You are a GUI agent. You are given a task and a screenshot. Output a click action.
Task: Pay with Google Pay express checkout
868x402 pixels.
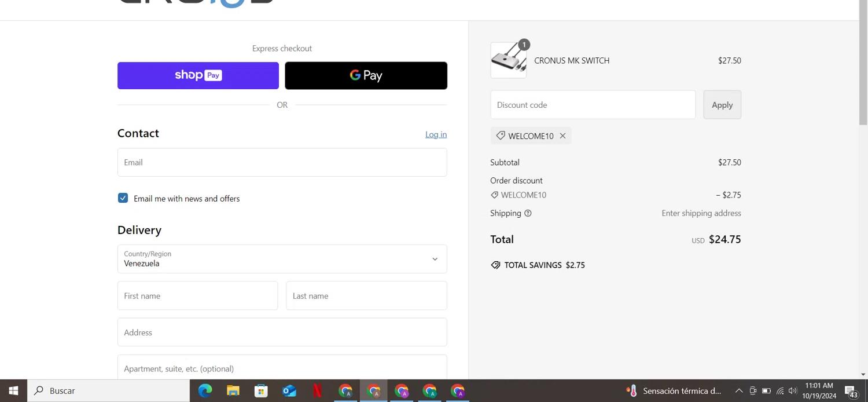click(x=366, y=75)
